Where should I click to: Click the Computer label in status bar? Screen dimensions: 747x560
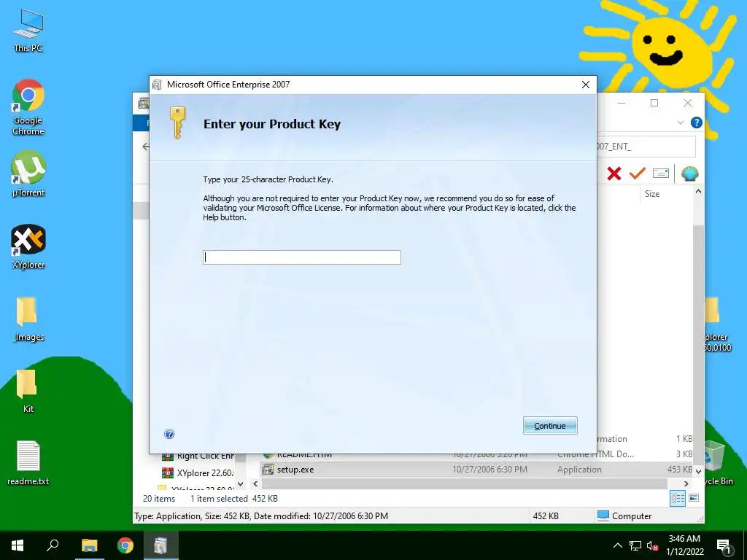pos(631,516)
